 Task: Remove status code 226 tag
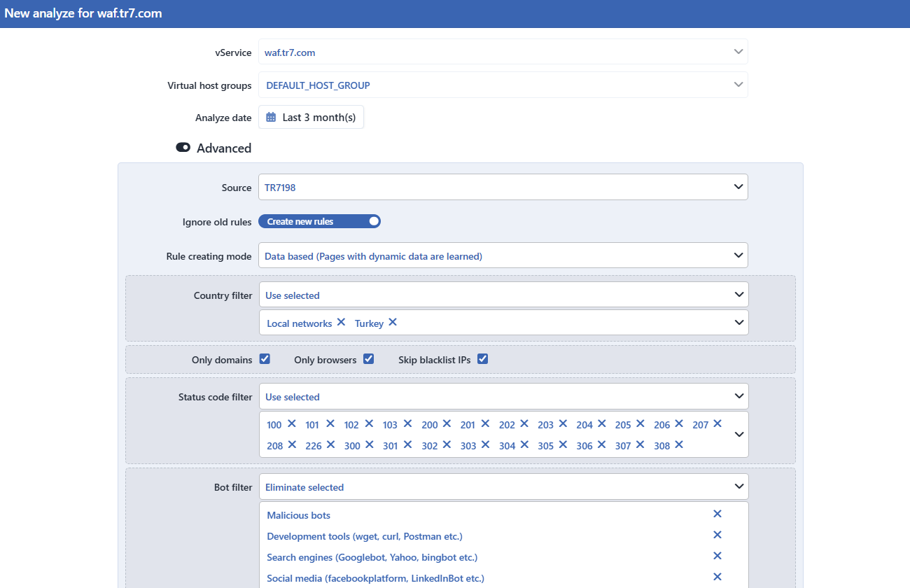[x=330, y=444]
